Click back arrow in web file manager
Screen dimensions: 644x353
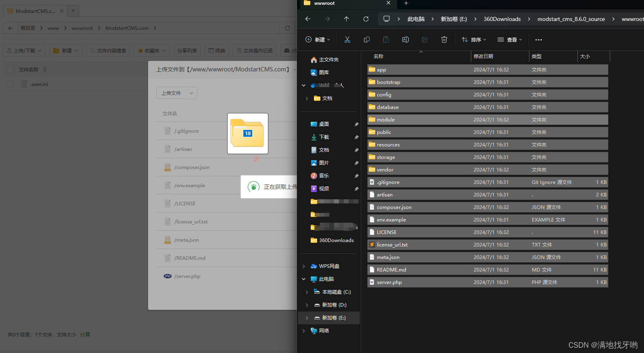pos(10,28)
